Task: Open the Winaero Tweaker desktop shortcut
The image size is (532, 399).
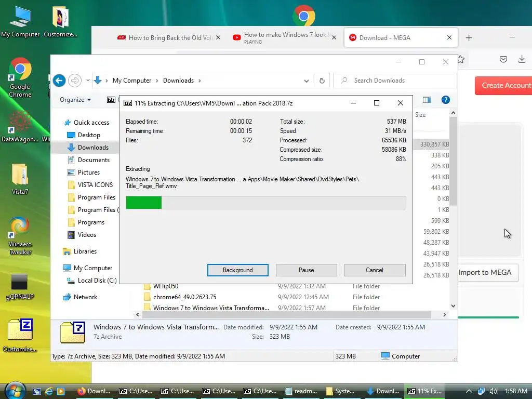Action: pos(20,236)
